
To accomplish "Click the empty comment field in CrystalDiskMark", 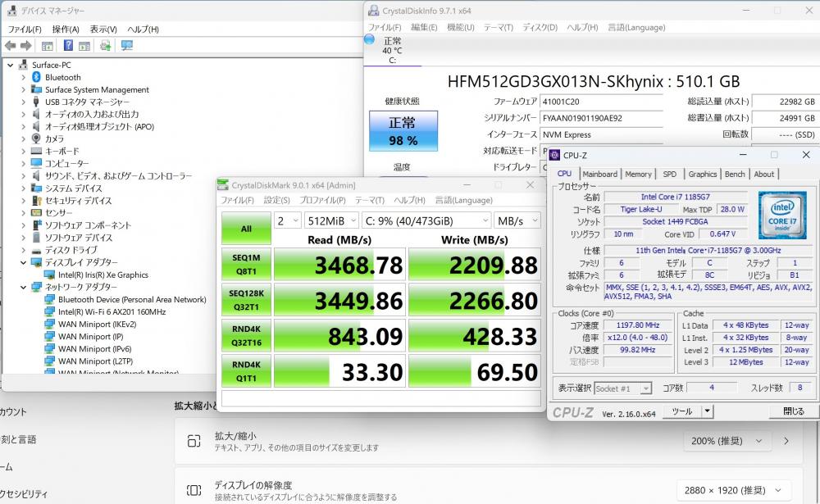I will [381, 398].
